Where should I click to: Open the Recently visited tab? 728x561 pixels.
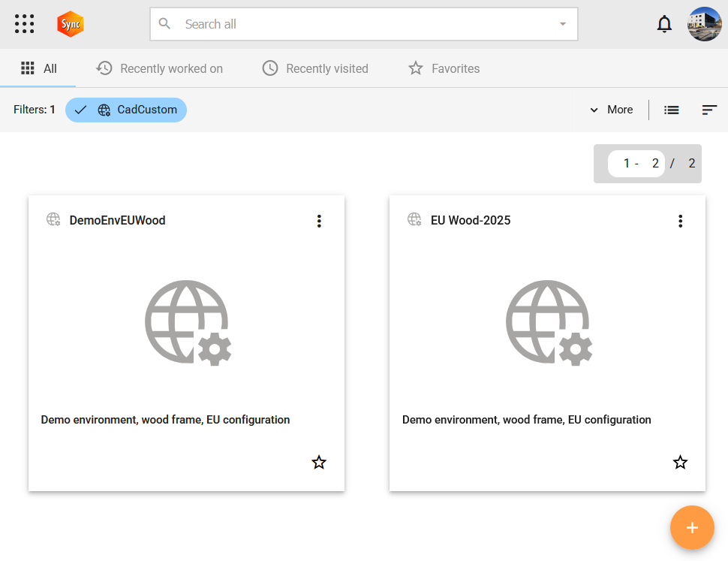coord(314,68)
